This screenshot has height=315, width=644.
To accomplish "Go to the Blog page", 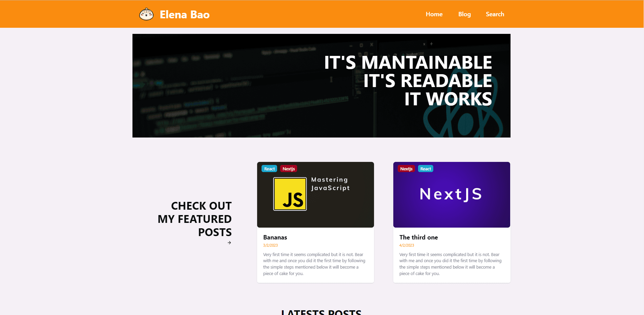I will [464, 14].
